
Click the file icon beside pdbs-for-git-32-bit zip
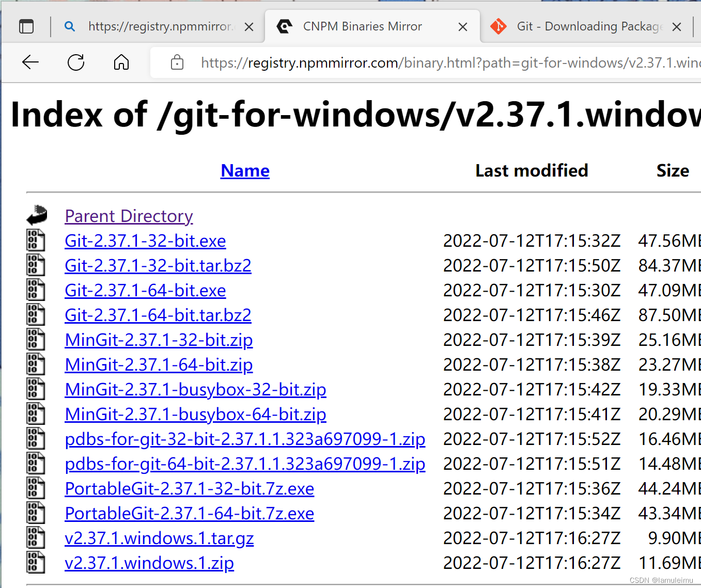coord(36,438)
